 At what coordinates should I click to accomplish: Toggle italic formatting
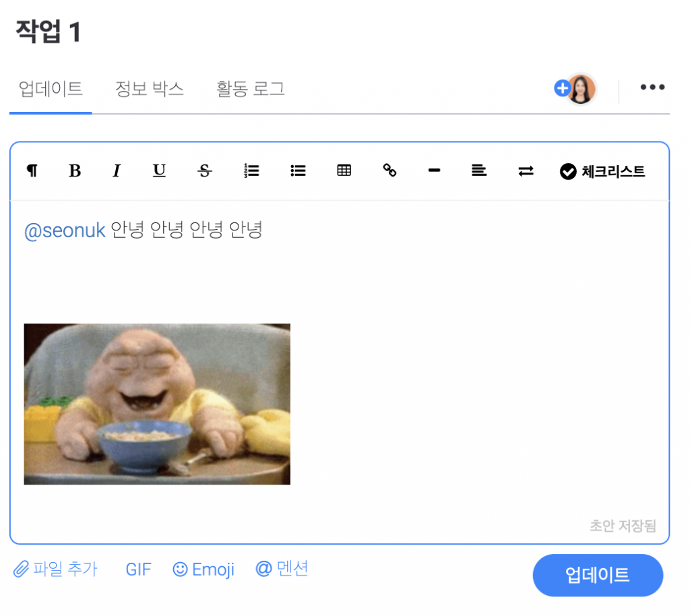pyautogui.click(x=117, y=171)
